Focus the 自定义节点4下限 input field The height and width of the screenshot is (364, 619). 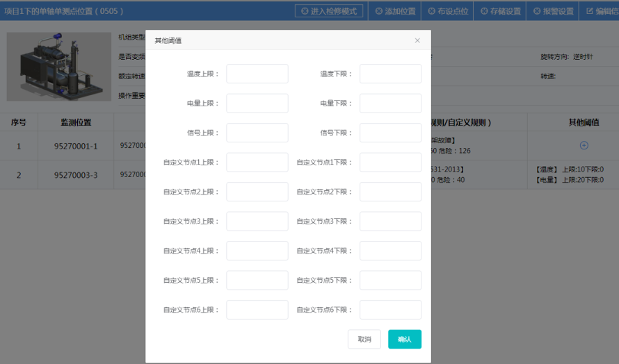click(390, 251)
